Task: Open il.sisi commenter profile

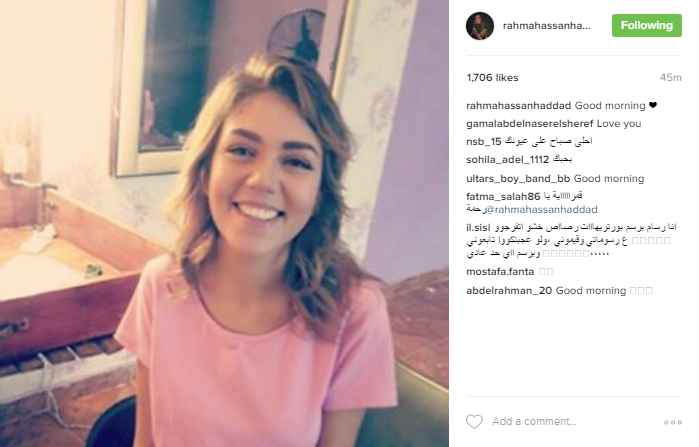Action: [x=478, y=228]
